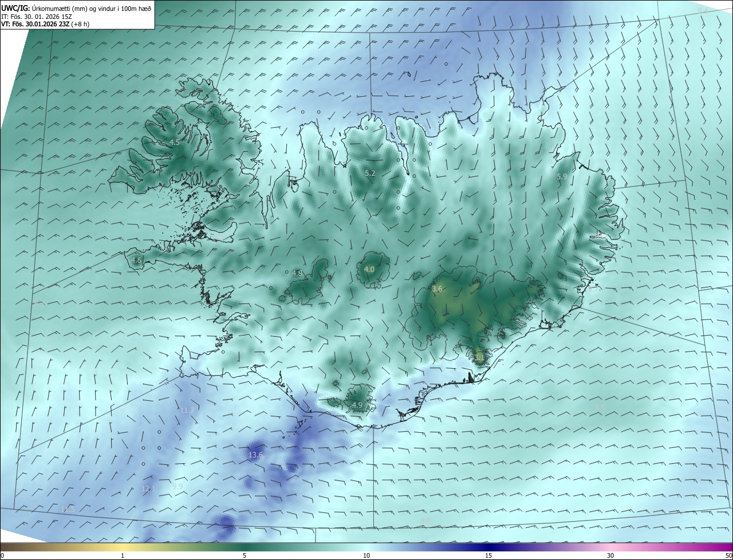Image resolution: width=733 pixels, height=560 pixels.
Task: Click the 3.6 value on the large glacier
Action: click(x=437, y=289)
